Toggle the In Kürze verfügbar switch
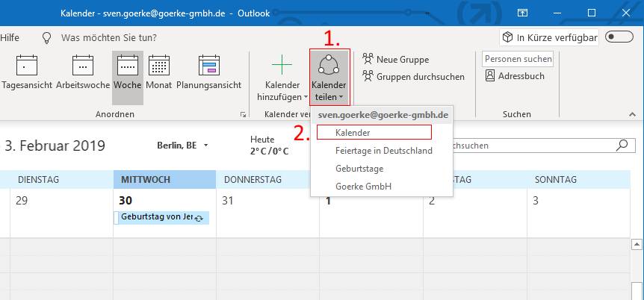The height and width of the screenshot is (300, 644). pos(619,37)
